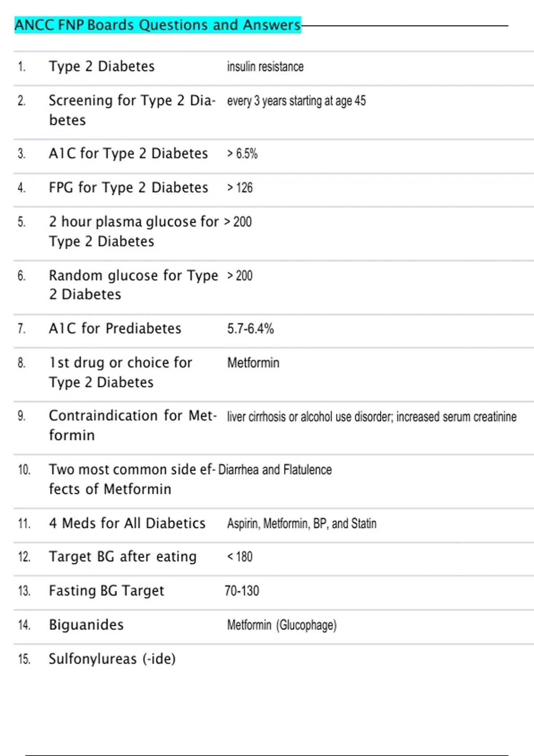The height and width of the screenshot is (756, 534).
Task: Click 'FPG for Type 2 Diabetes' term
Action: pyautogui.click(x=128, y=188)
